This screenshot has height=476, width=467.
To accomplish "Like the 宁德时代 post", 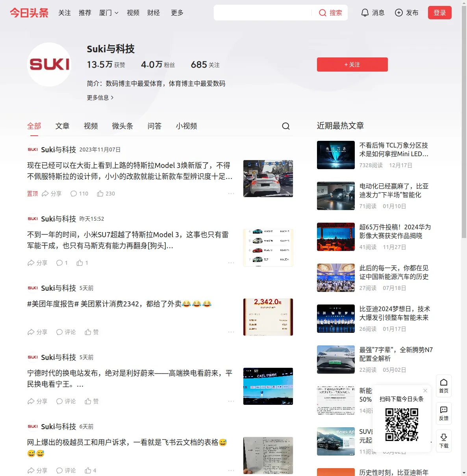I will point(92,401).
